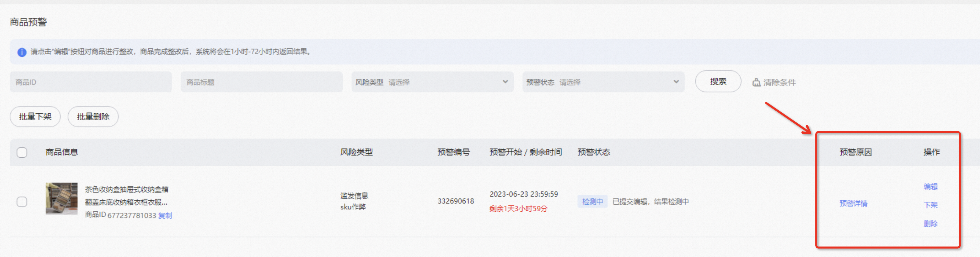Focus the 商品标题 search field
Image resolution: width=980 pixels, height=257 pixels.
point(261,82)
